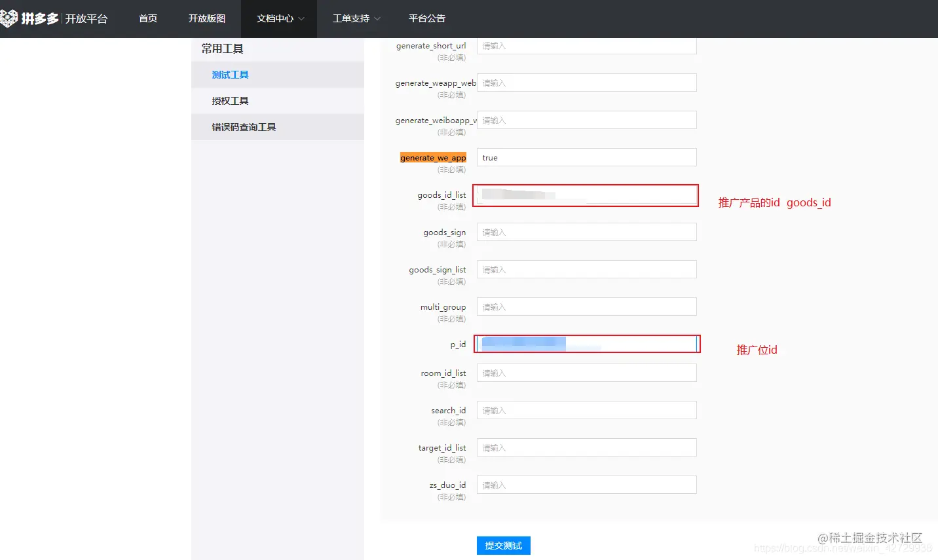Click the goods_sign input field
The image size is (938, 560).
(x=586, y=232)
